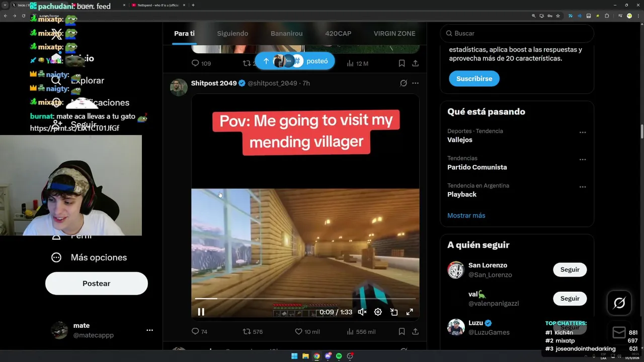Open Más opciones in sidebar
Image resolution: width=644 pixels, height=362 pixels.
click(x=89, y=257)
